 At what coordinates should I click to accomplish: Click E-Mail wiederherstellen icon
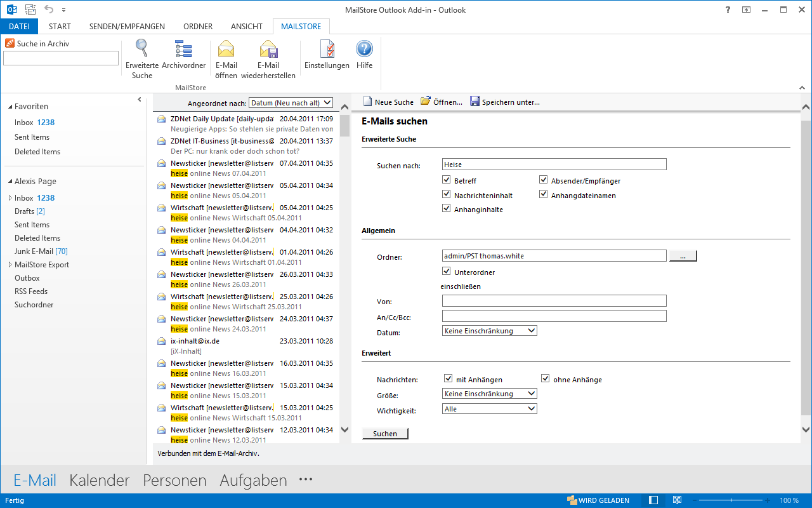tap(268, 49)
